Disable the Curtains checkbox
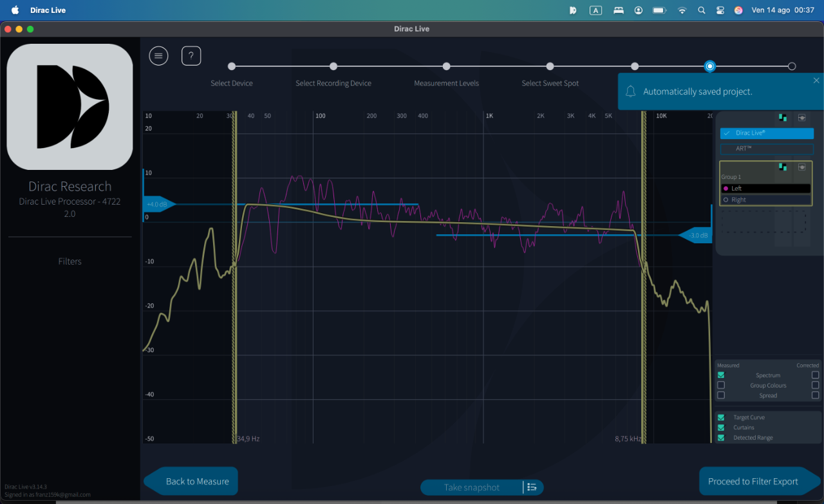Image resolution: width=824 pixels, height=504 pixels. click(721, 427)
